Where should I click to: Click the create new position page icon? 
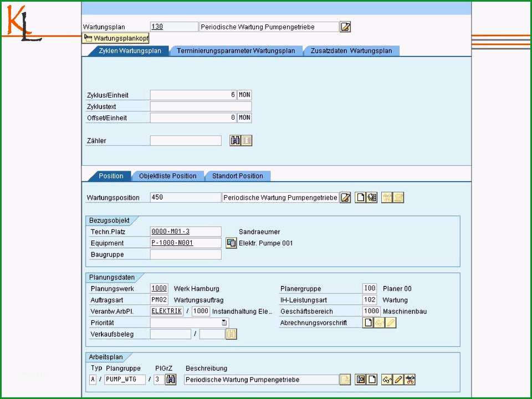coord(361,197)
